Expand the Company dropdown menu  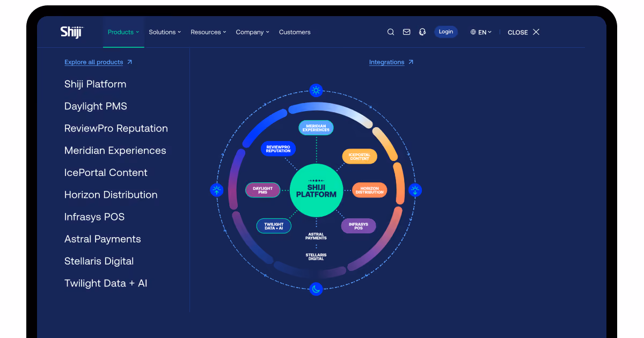click(253, 32)
